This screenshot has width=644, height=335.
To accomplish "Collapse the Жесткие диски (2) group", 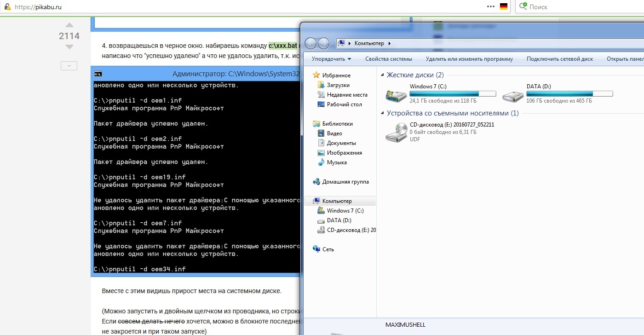I will click(382, 75).
